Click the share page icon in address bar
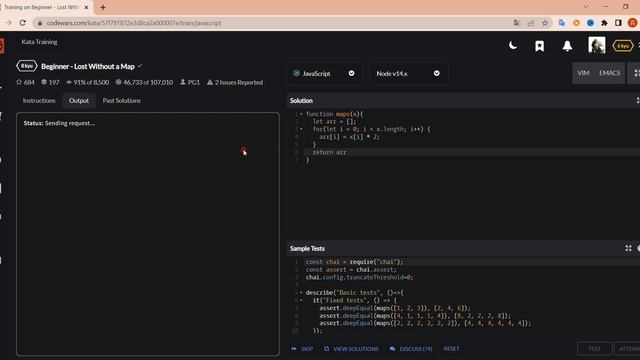Image resolution: width=640 pixels, height=360 pixels. click(x=531, y=23)
